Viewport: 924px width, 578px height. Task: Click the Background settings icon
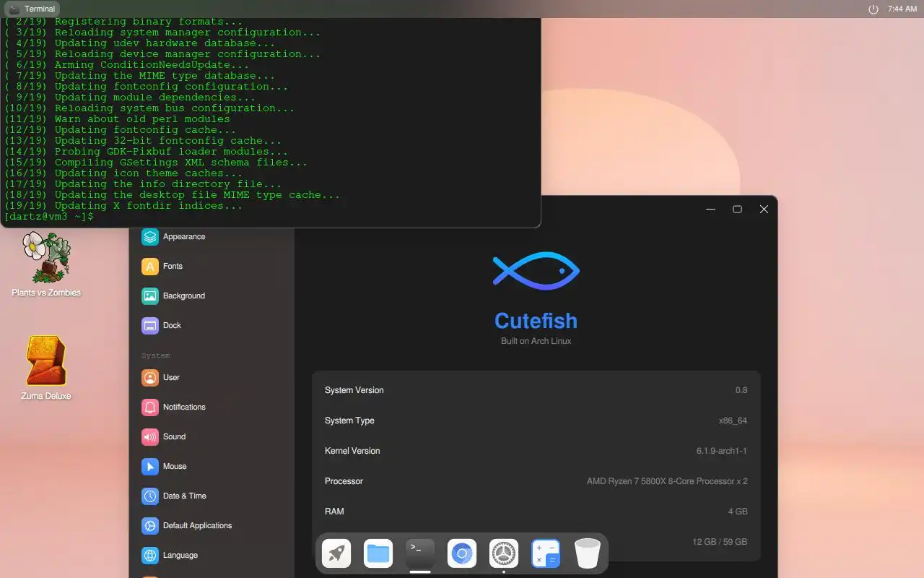click(150, 296)
